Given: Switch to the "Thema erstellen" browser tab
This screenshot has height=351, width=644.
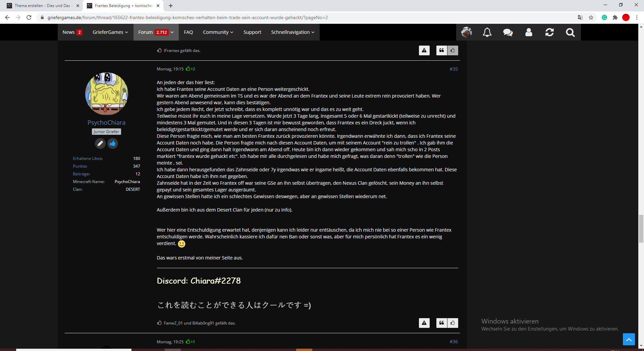Looking at the screenshot, I should (42, 6).
